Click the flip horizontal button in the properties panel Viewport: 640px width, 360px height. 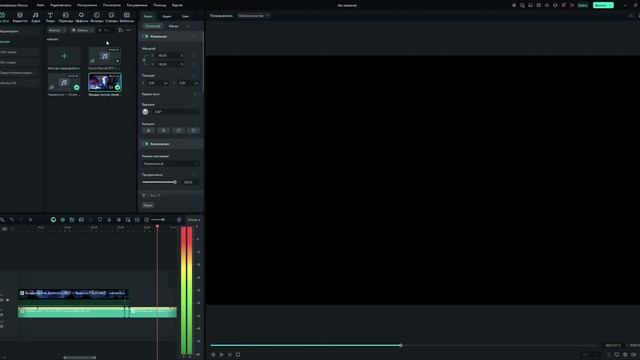(148, 131)
